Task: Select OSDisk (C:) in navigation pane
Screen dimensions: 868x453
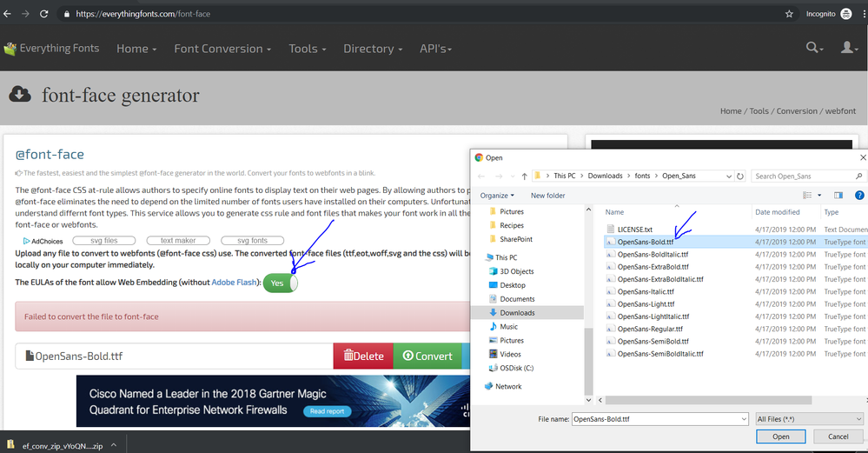Action: point(511,368)
